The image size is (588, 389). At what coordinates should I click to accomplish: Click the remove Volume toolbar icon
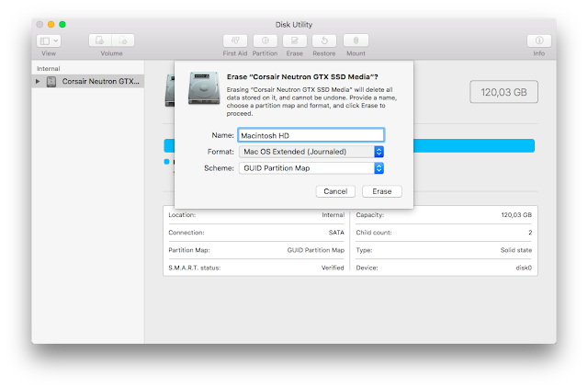[x=123, y=40]
